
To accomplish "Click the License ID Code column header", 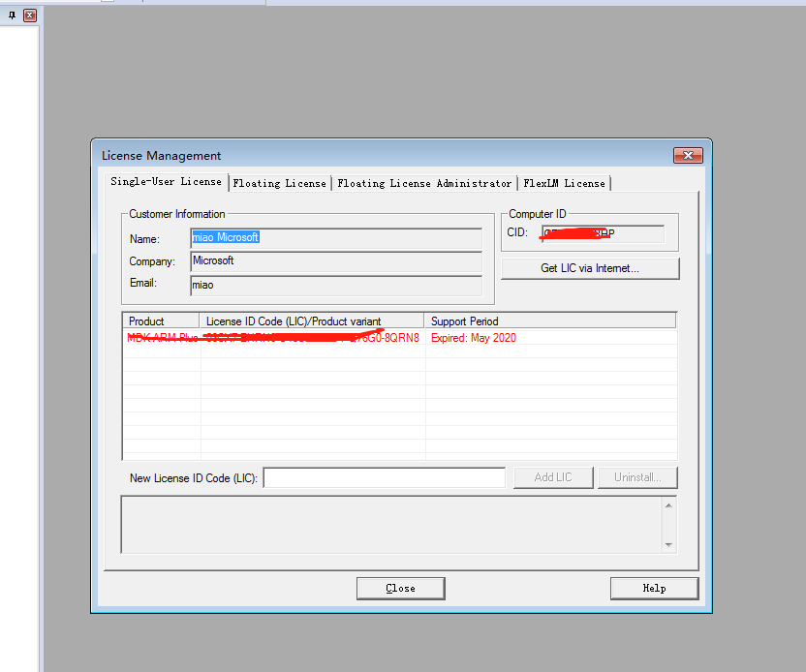I will (312, 321).
